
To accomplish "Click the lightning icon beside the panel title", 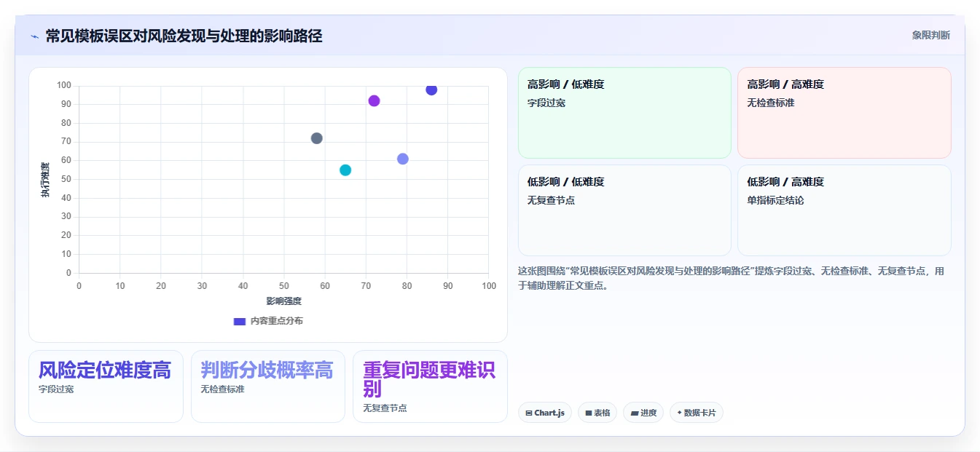I will pos(34,36).
